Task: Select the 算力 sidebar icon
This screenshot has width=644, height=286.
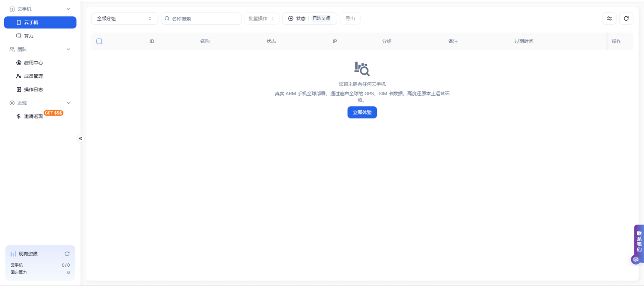Action: click(x=19, y=36)
